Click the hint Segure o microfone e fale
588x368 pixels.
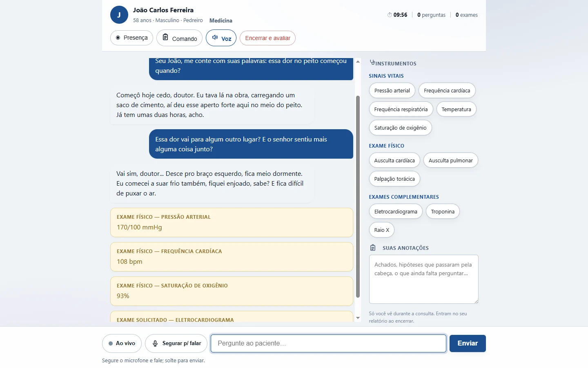[x=154, y=360]
